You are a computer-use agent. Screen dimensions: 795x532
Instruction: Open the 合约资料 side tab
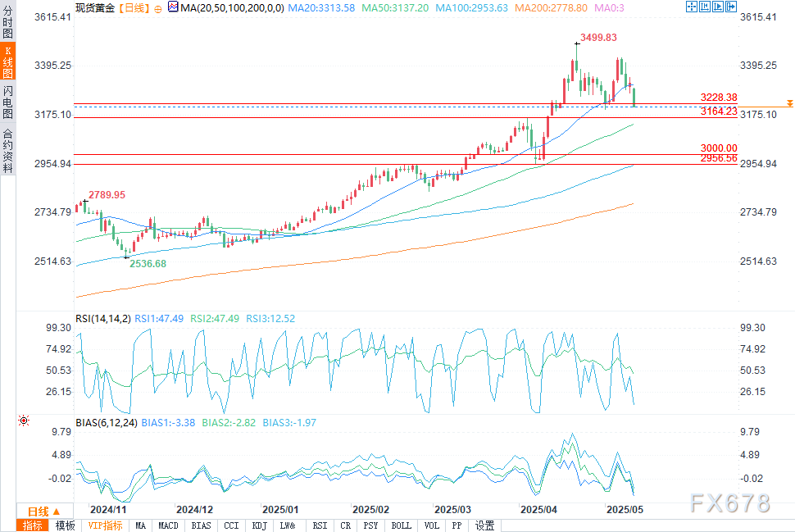(7, 151)
